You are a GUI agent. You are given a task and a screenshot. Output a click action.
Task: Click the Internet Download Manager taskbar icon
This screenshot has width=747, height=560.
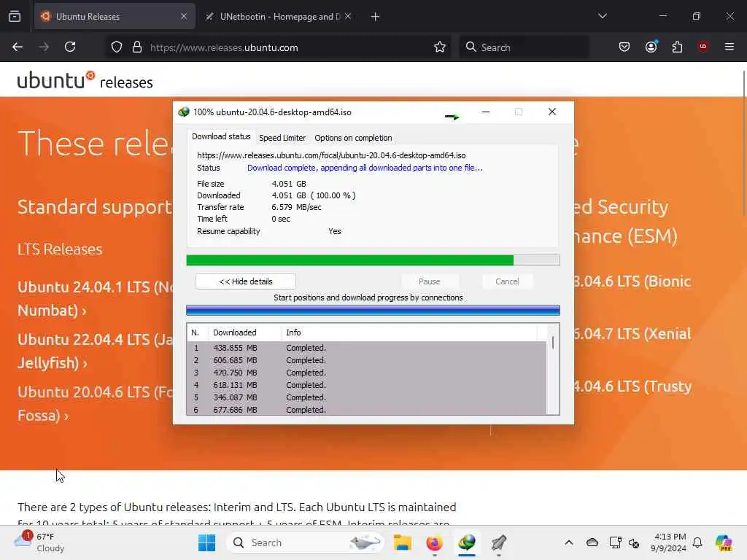(x=467, y=542)
